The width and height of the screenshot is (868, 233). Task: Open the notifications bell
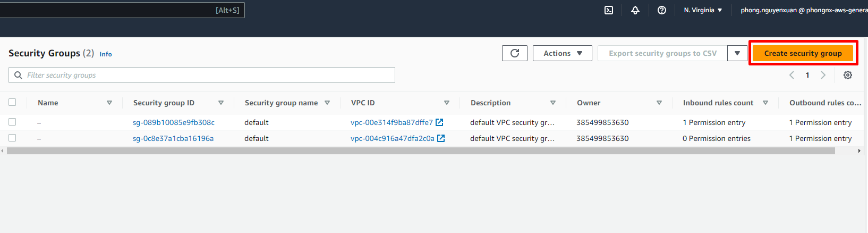pos(635,10)
